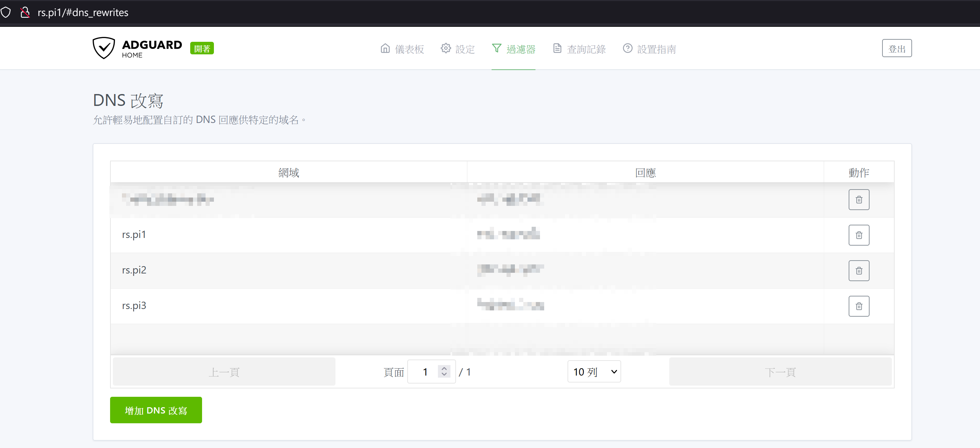
Task: Click the 下一頁 next page button
Action: [780, 372]
